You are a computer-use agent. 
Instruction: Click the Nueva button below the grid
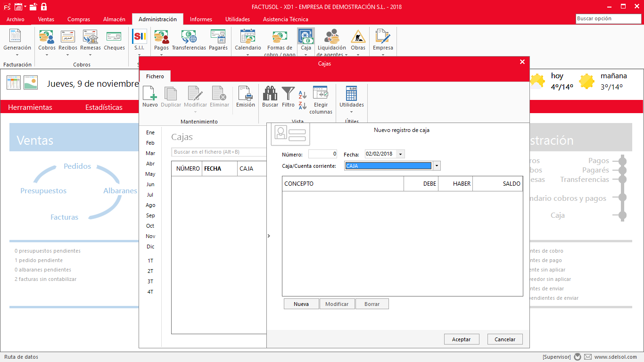(301, 304)
